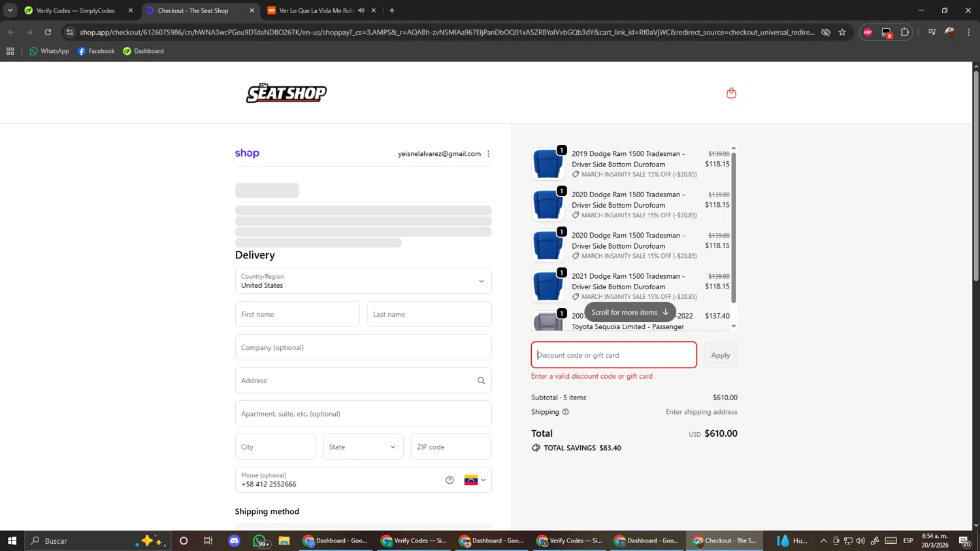Launch Discord from the taskbar

click(x=234, y=541)
